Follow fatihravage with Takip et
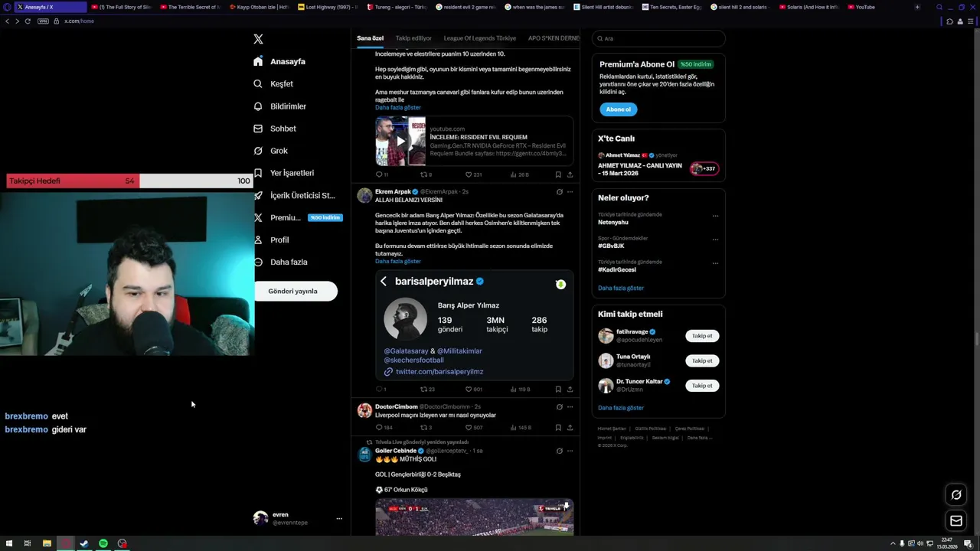 click(702, 336)
